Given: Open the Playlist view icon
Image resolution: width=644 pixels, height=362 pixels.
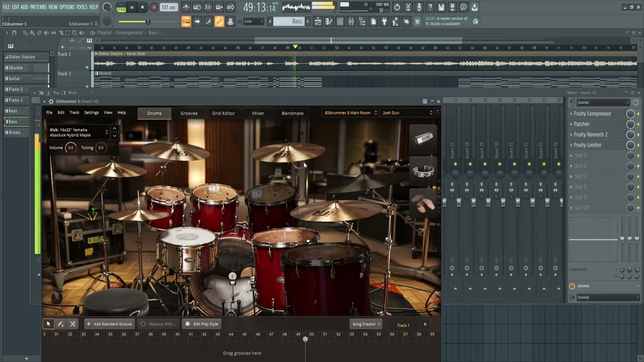Looking at the screenshot, I should [x=318, y=22].
